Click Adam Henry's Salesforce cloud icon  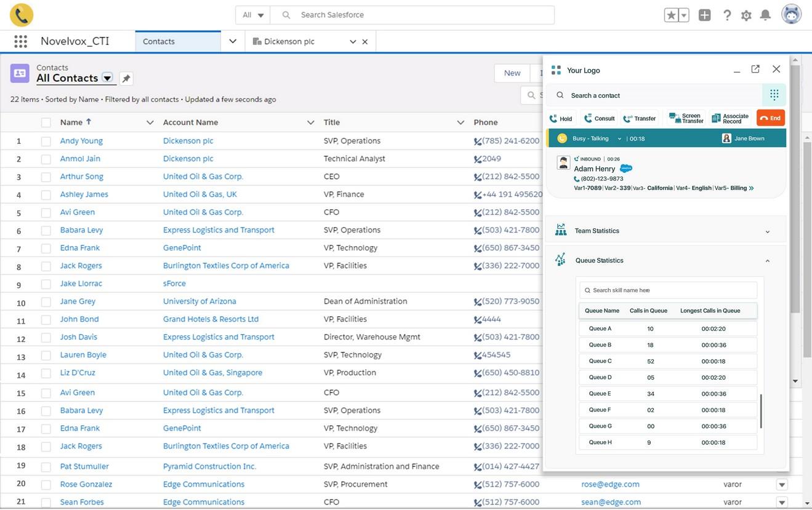coord(626,168)
